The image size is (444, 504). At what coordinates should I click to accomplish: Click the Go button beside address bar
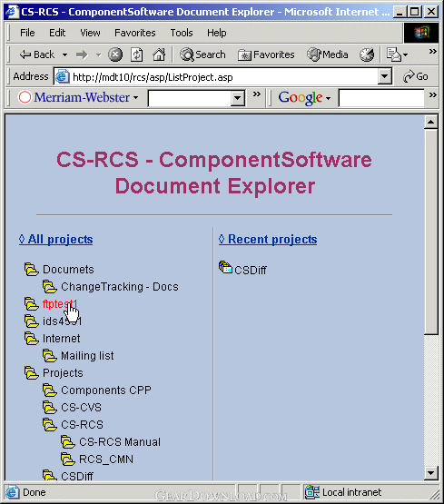click(x=416, y=76)
